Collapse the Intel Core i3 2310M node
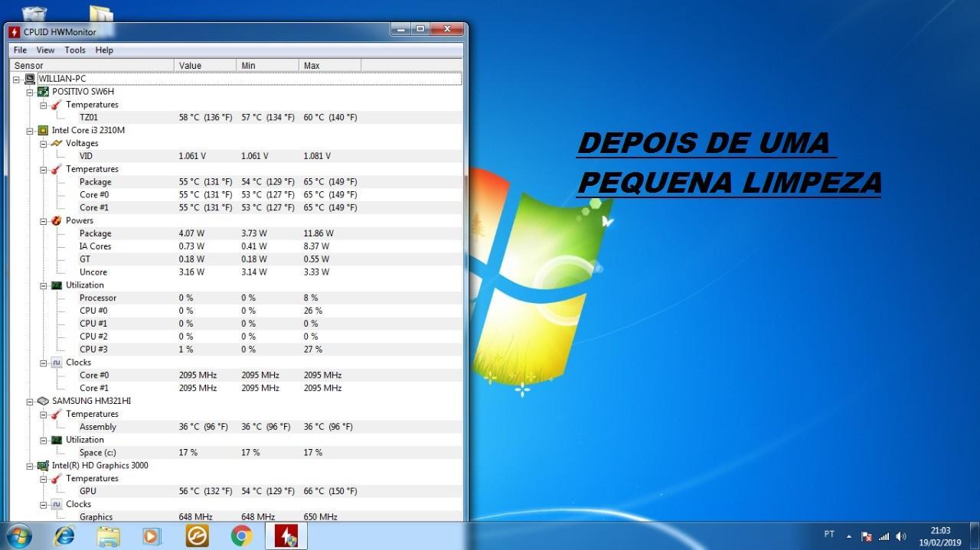The width and height of the screenshot is (980, 550). [x=30, y=130]
